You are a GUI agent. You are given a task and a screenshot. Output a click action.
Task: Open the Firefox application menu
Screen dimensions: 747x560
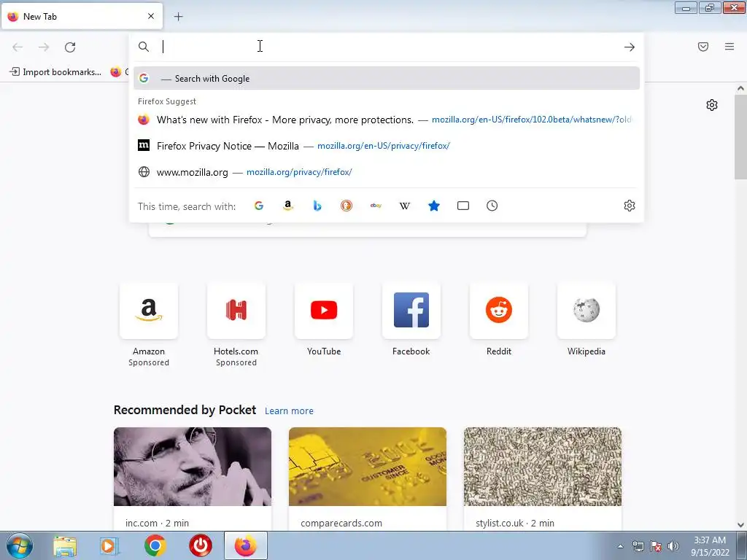click(x=729, y=47)
